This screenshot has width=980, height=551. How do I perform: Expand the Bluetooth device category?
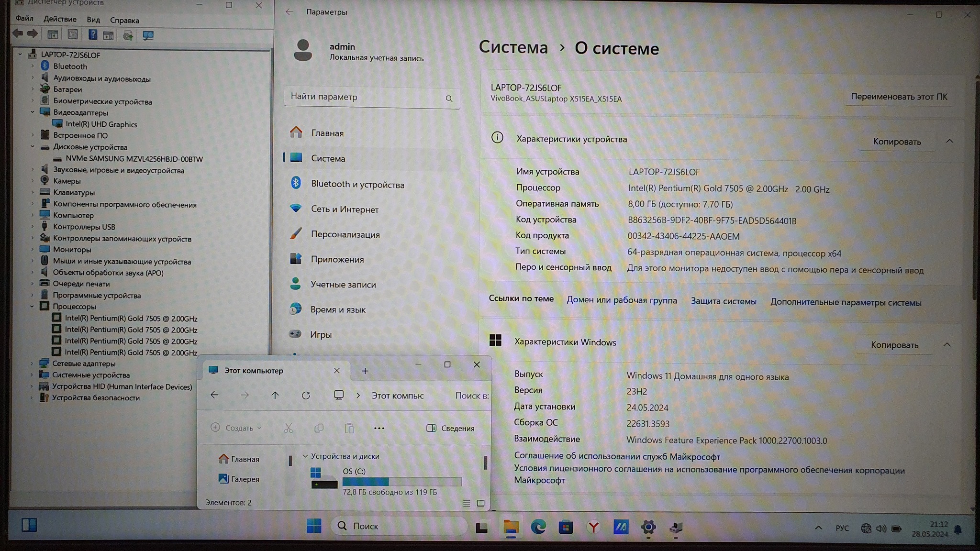[33, 66]
